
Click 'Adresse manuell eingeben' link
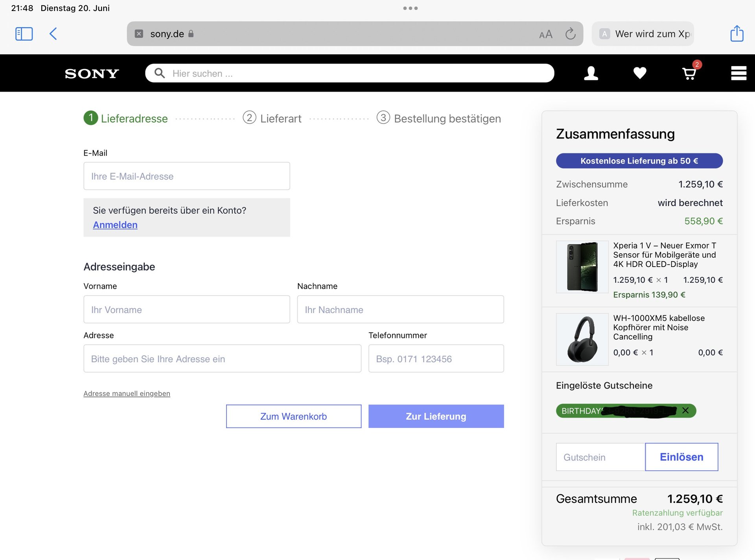coord(127,394)
